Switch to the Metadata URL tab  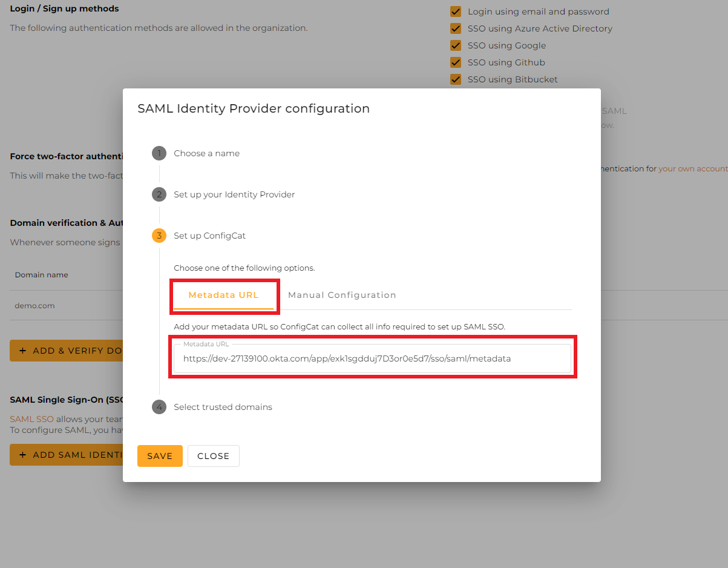point(223,296)
